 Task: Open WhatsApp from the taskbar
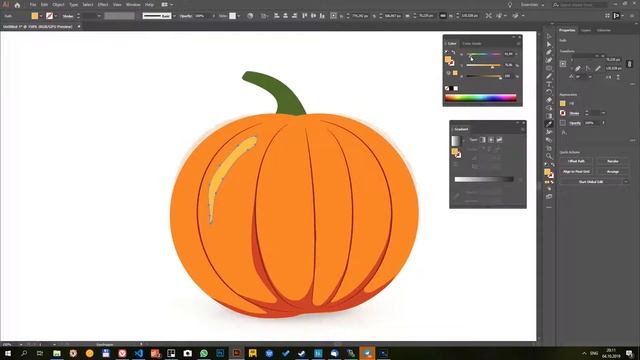204,353
